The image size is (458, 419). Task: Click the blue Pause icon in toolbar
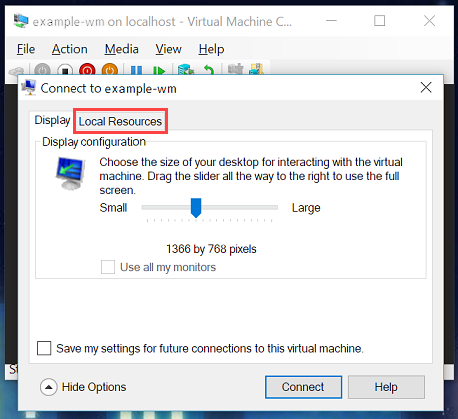136,70
